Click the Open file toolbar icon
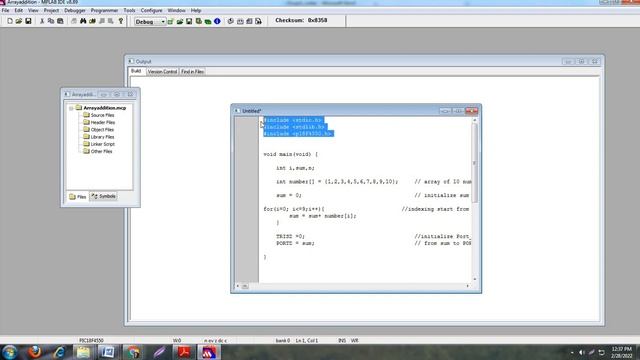 coord(19,21)
